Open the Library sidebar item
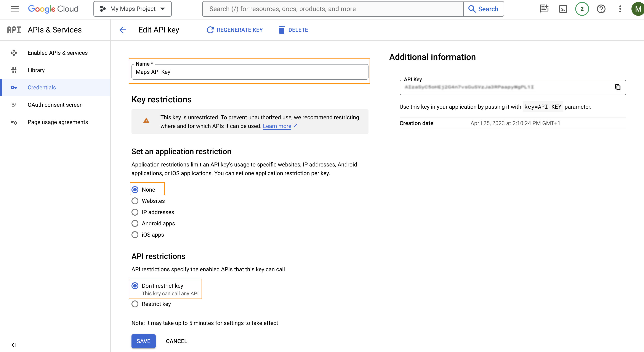This screenshot has height=352, width=644. tap(36, 70)
